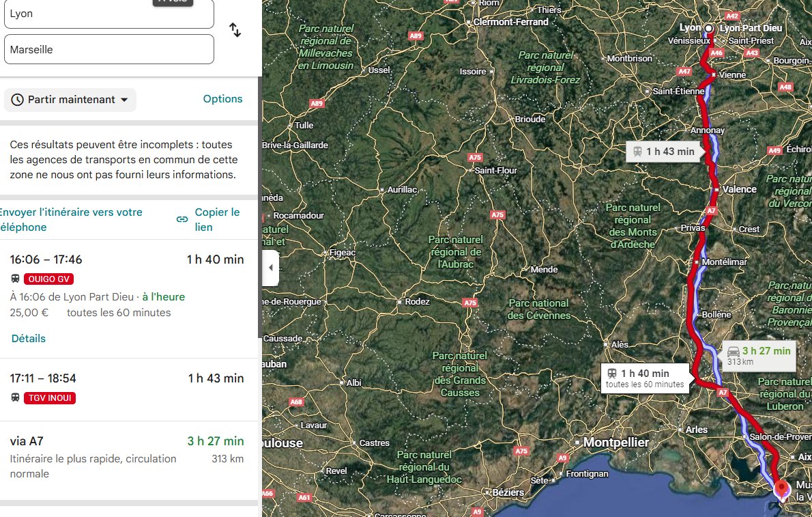The image size is (812, 517).
Task: Click the Parc national des Cévennes label
Action: 538,309
